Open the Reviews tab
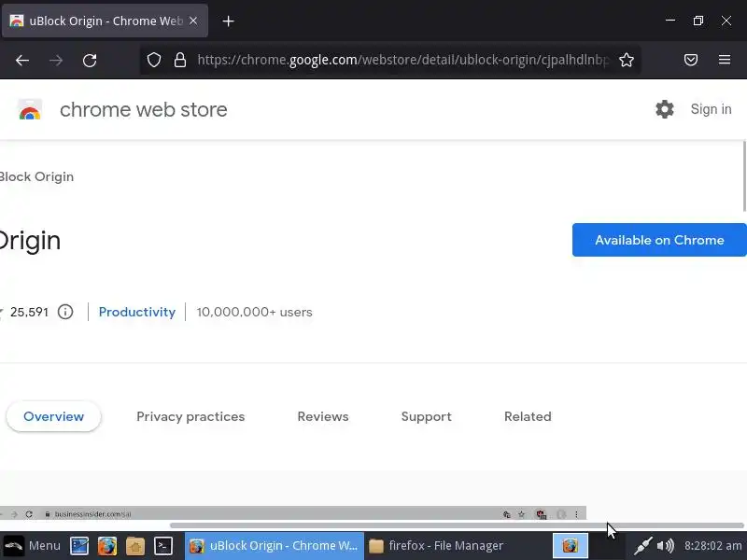 323,416
